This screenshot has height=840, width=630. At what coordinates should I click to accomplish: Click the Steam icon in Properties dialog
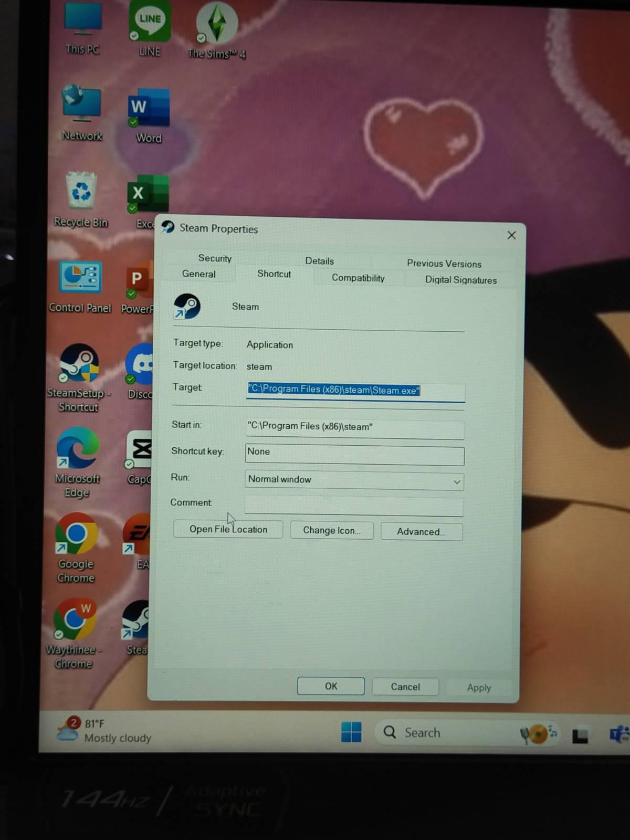coord(187,307)
